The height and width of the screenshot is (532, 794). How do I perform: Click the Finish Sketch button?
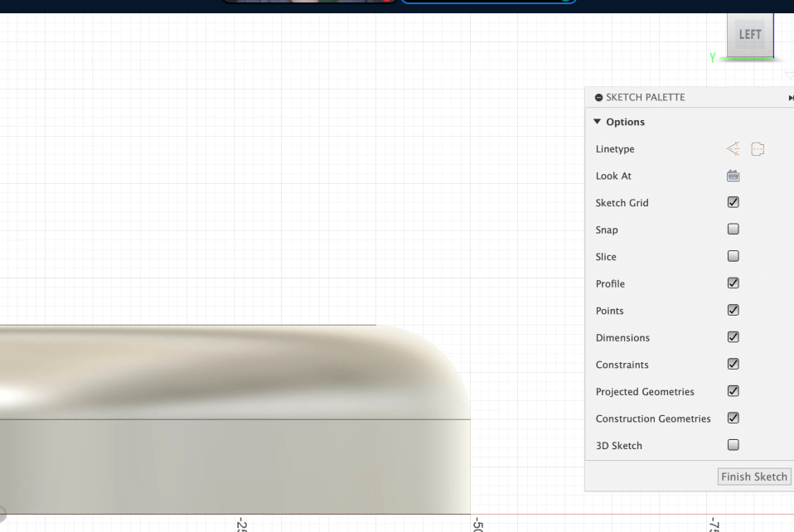[754, 476]
